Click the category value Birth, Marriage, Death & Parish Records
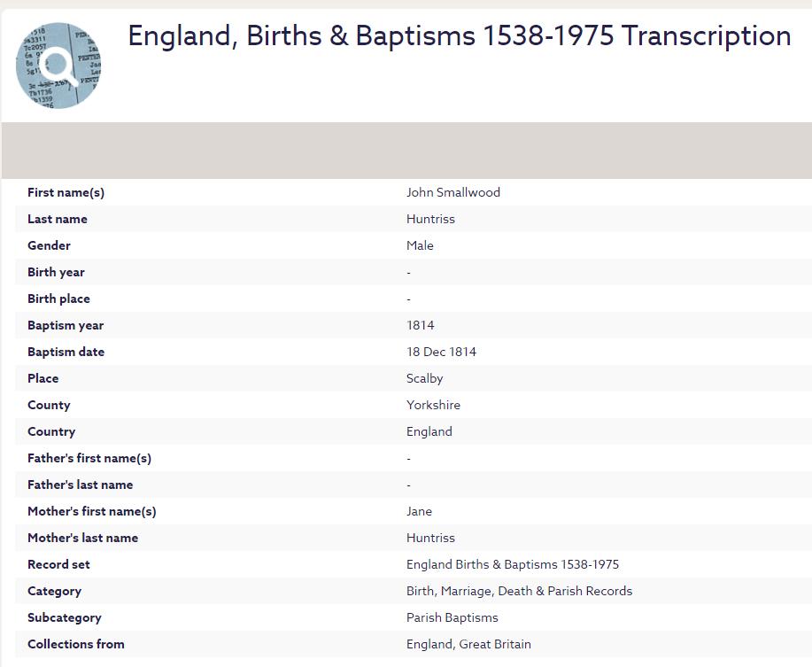This screenshot has height=667, width=812. tap(519, 591)
